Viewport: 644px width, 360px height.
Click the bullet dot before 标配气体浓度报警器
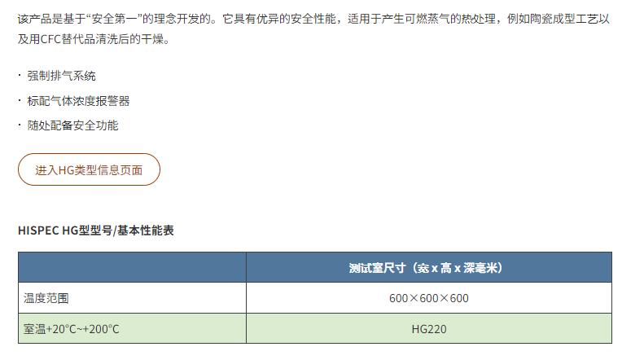click(20, 100)
